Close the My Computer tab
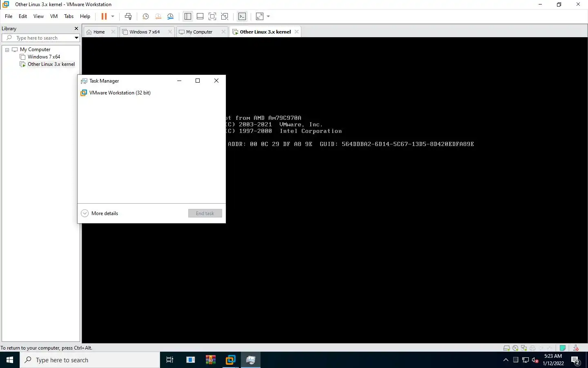Viewport: 588px width, 368px height. (x=223, y=32)
